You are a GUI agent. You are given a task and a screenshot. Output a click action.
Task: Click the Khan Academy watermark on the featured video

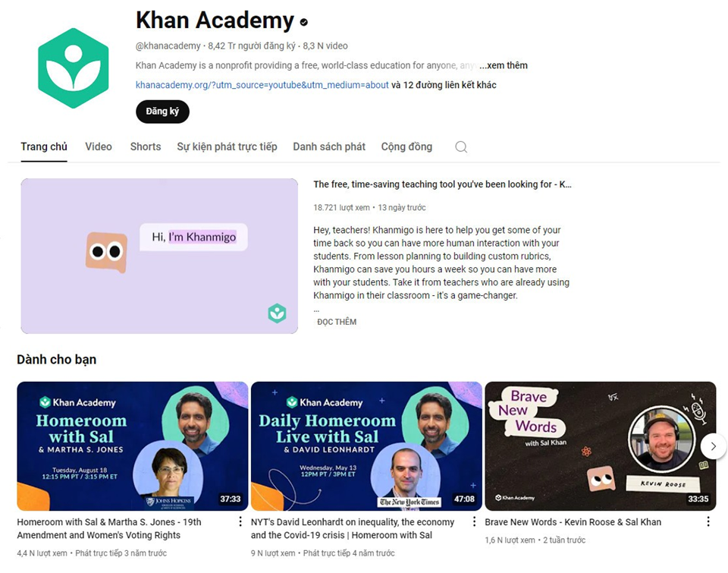278,313
